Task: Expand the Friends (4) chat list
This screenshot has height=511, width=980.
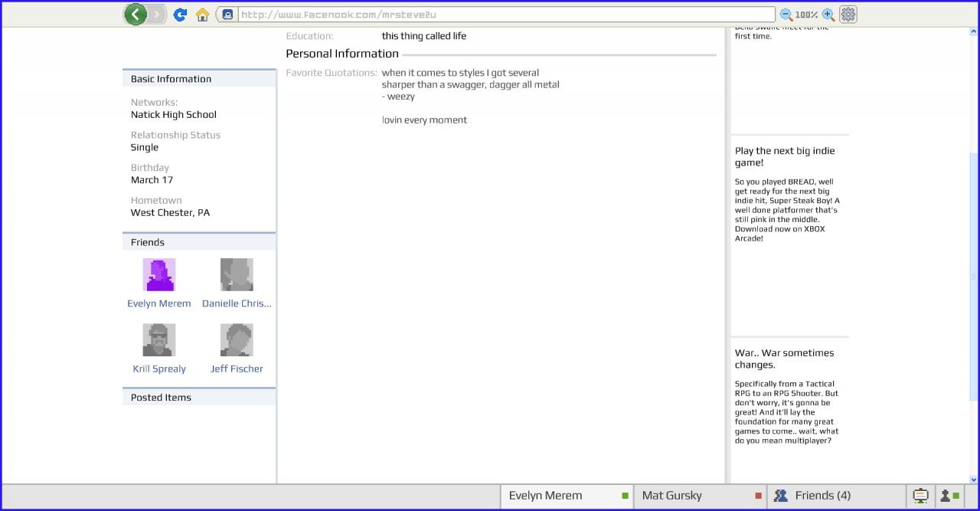Action: pos(815,496)
